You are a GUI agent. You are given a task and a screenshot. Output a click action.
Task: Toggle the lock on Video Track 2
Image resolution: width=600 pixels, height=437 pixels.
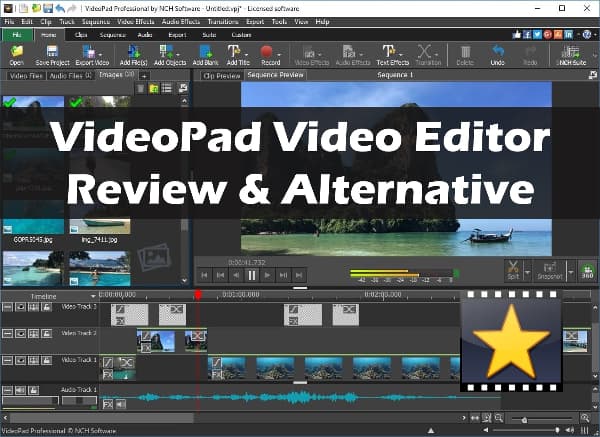pyautogui.click(x=46, y=334)
